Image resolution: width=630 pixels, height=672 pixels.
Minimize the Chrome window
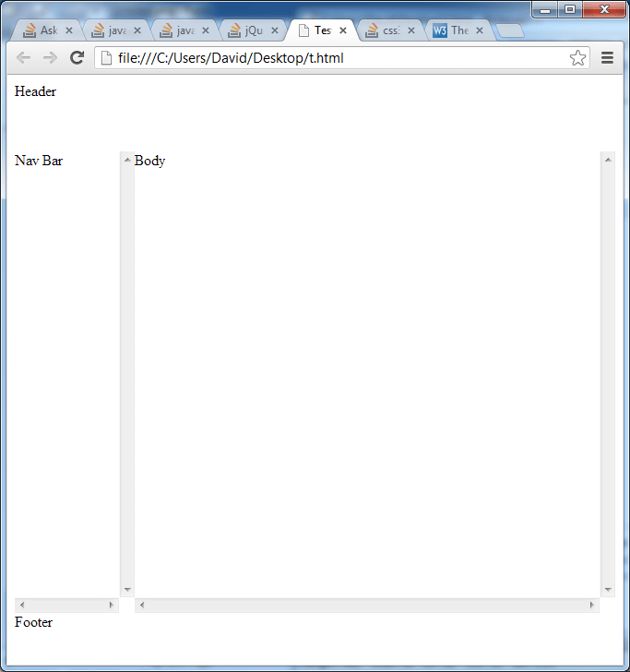pos(545,9)
